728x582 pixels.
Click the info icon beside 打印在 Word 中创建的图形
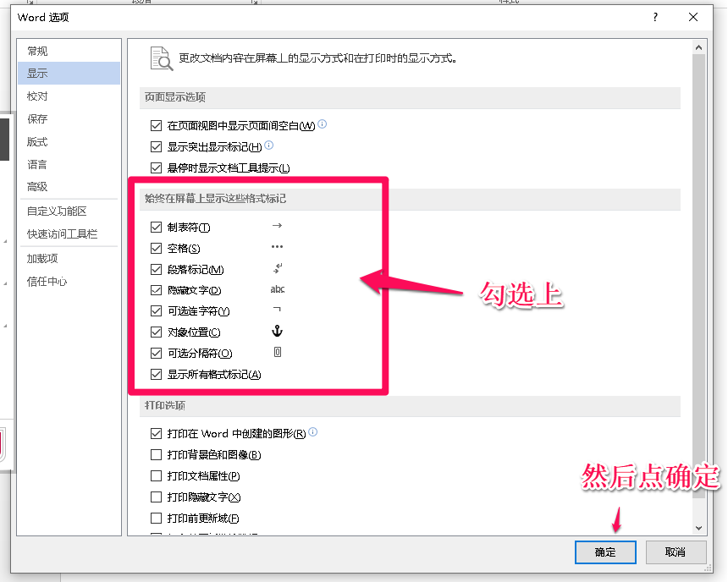313,431
